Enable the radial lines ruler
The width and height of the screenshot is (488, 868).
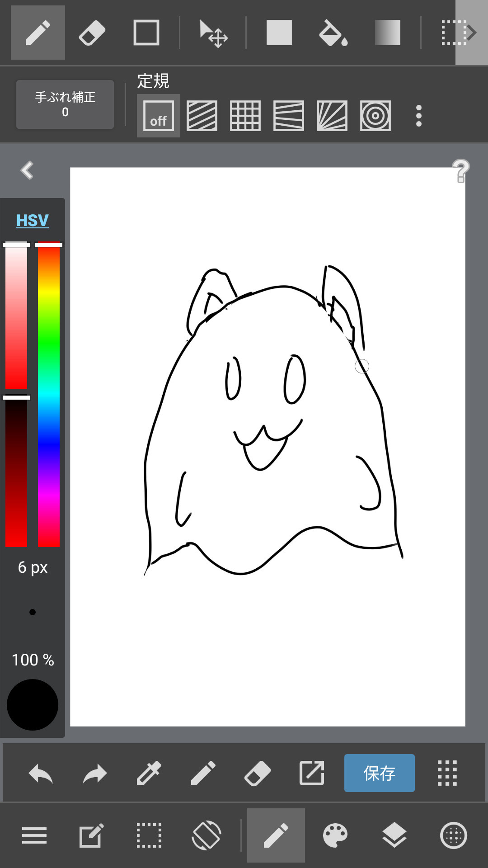coord(332,116)
